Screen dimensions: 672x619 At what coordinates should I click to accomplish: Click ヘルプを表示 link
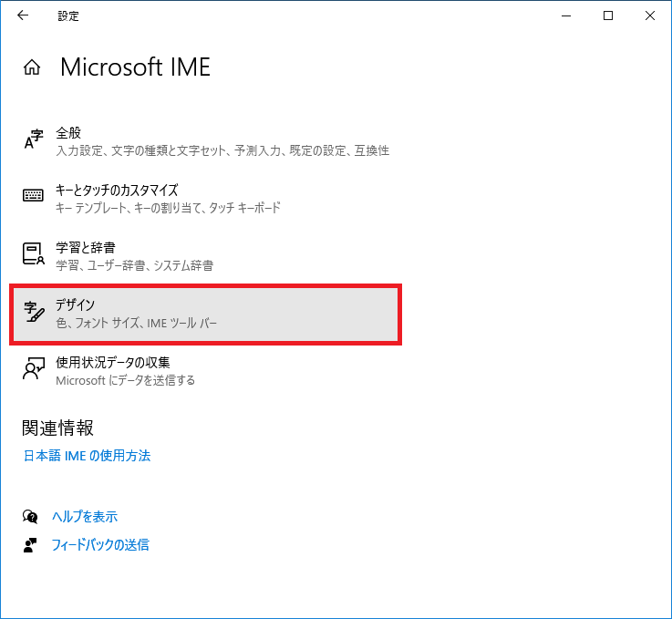[85, 516]
